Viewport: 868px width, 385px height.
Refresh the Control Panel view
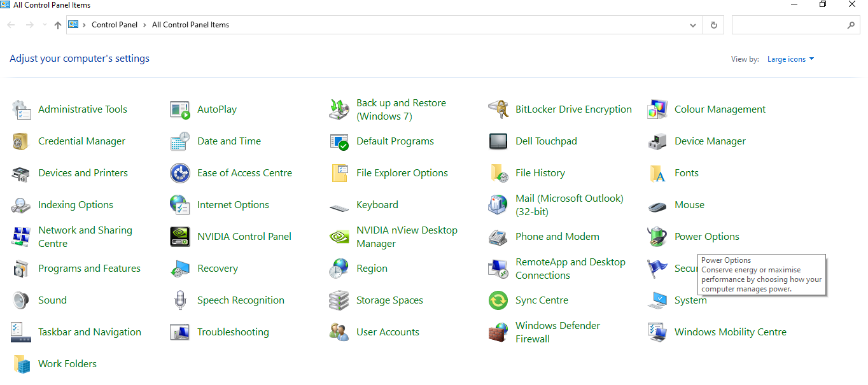tap(713, 25)
